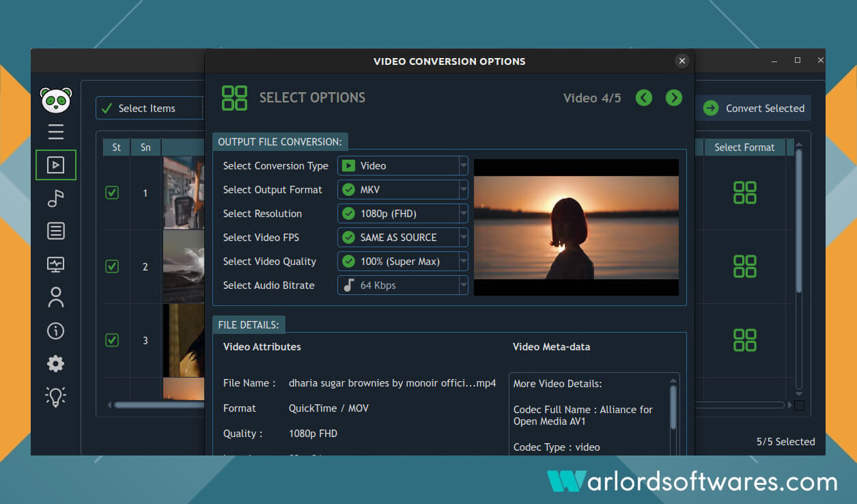Screen dimensions: 857x504
Task: Open the user profile icon
Action: click(55, 297)
